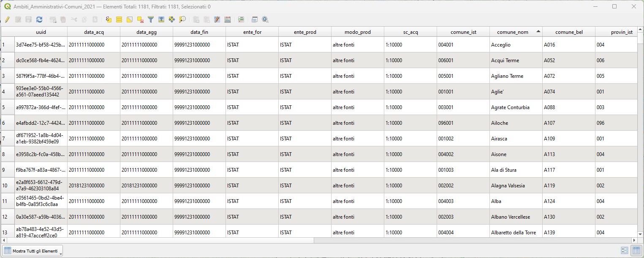Click the uuid column header
Screen dimensions: 644x258
41,32
